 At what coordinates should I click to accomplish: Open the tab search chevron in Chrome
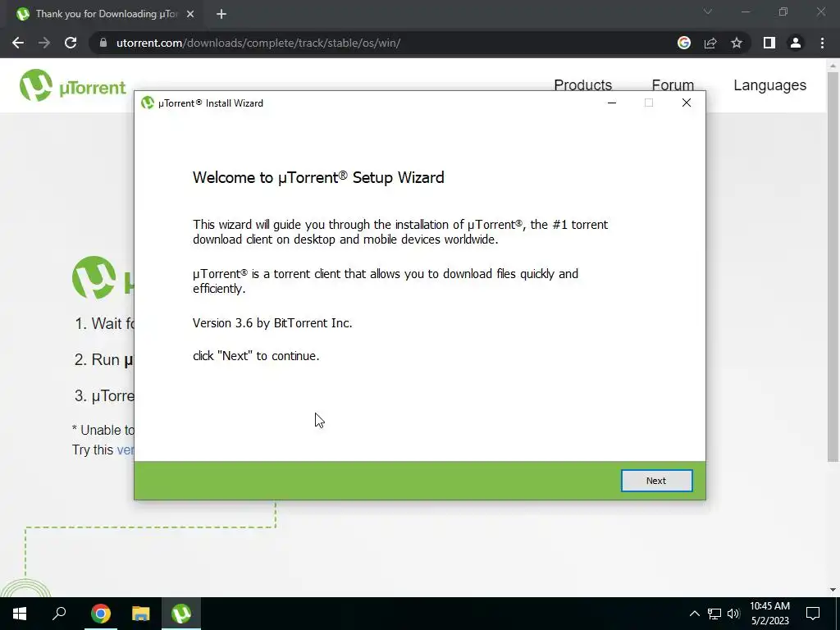tap(708, 11)
